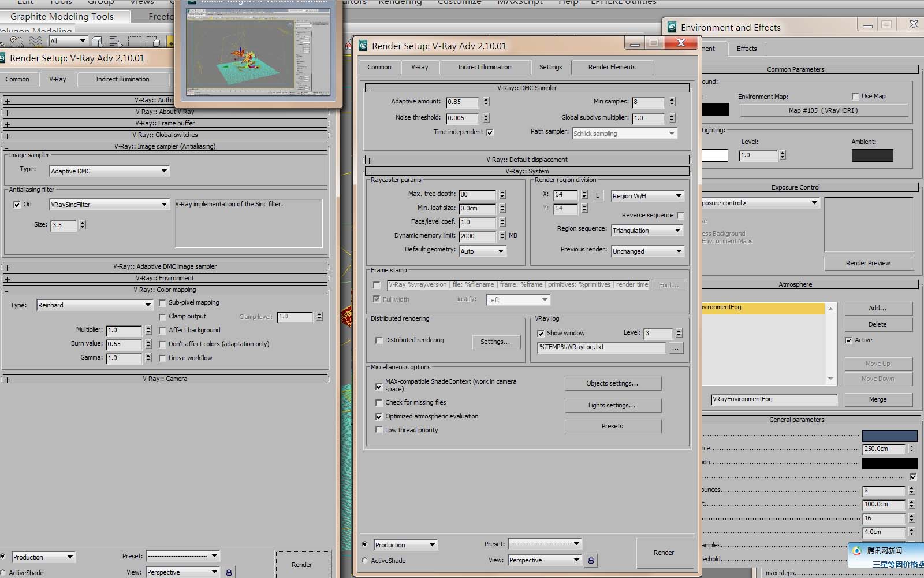The height and width of the screenshot is (578, 924).
Task: Open the exposure control dropdown
Action: coord(761,203)
